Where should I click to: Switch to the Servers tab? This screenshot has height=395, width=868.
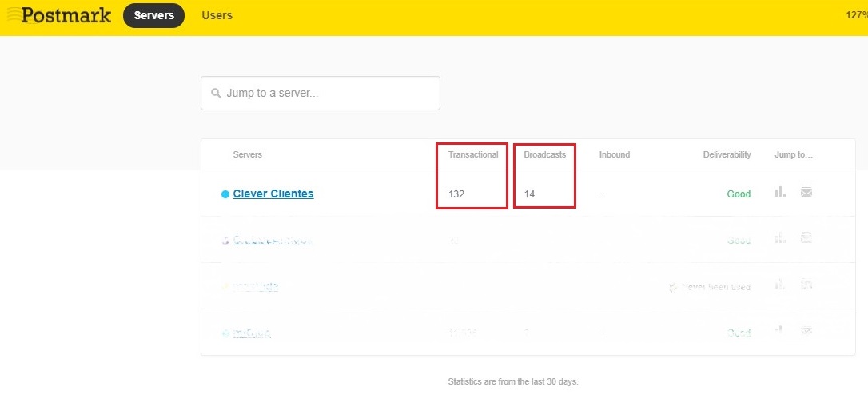click(153, 15)
